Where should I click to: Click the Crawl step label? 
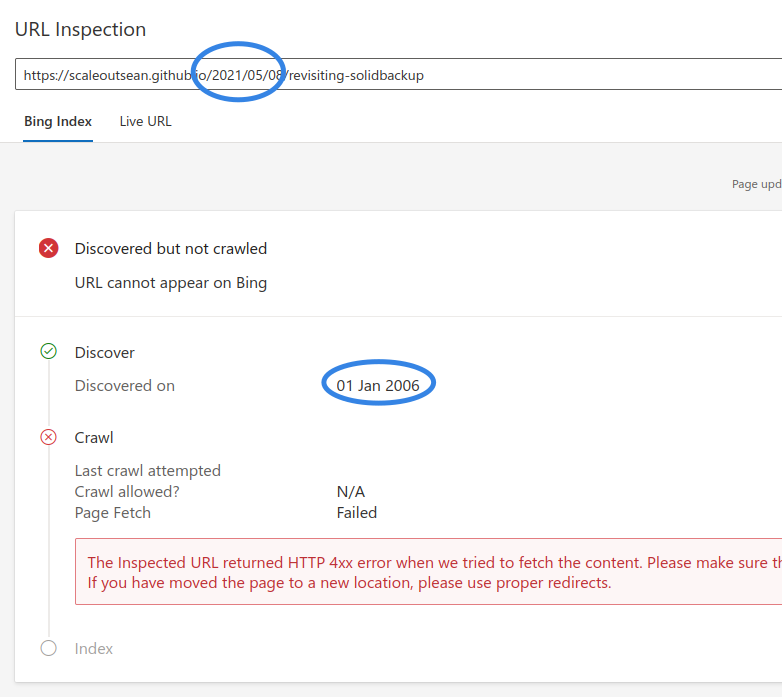[x=94, y=437]
